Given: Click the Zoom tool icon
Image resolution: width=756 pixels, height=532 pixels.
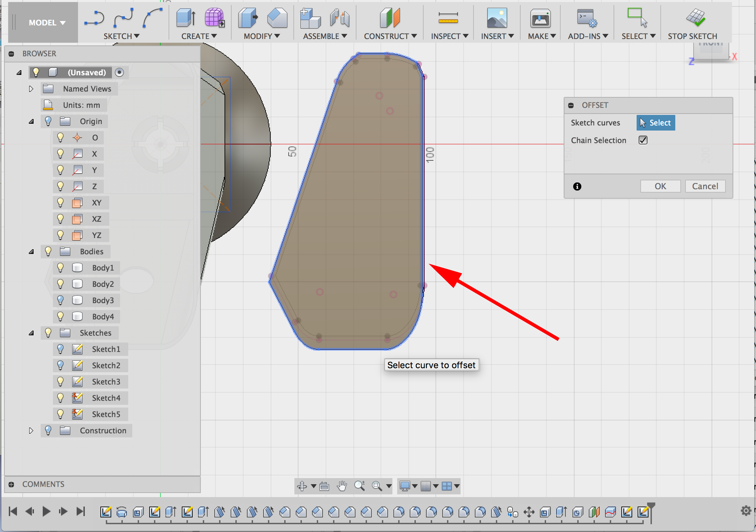Looking at the screenshot, I should (x=360, y=486).
